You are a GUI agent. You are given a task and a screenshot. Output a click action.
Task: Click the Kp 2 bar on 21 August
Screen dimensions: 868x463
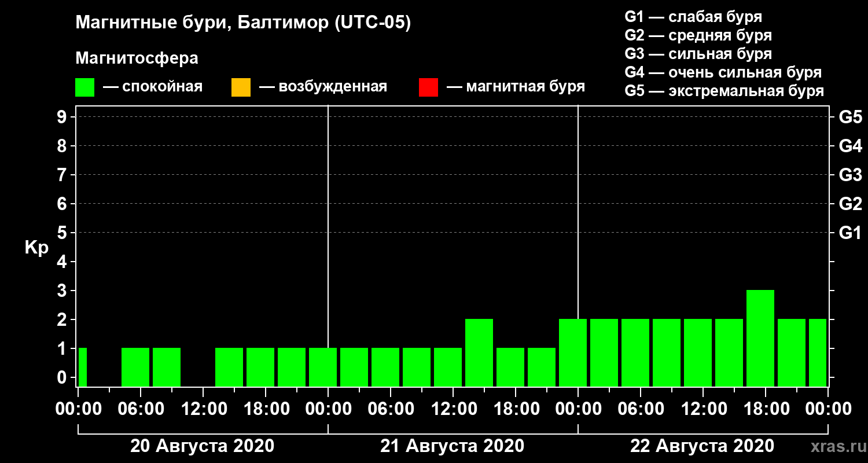pyautogui.click(x=479, y=352)
